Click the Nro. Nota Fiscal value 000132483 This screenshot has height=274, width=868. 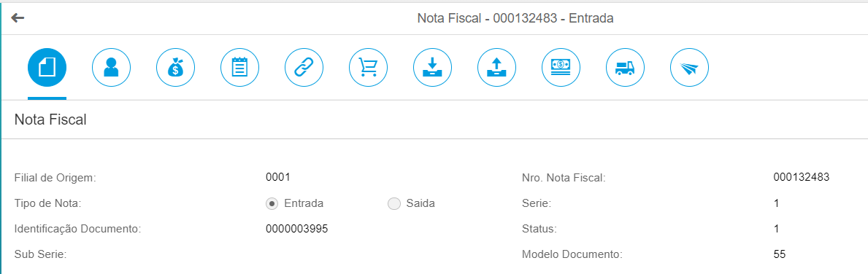click(801, 177)
